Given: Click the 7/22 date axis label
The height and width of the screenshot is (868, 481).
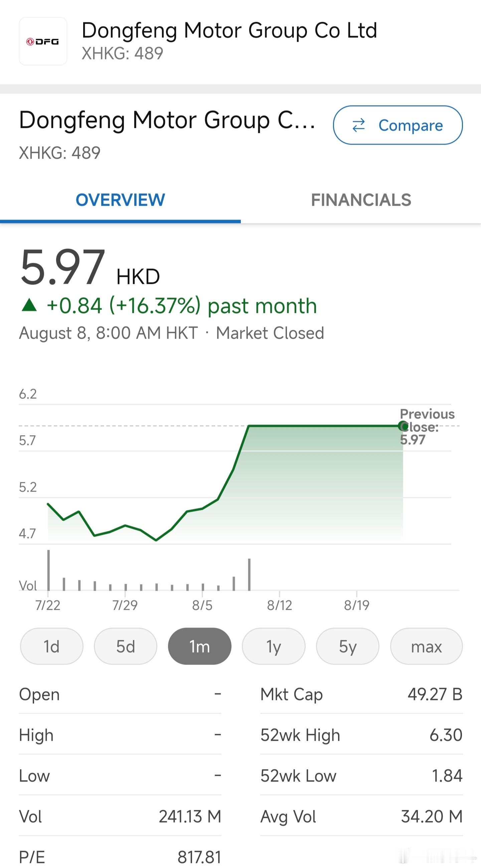Looking at the screenshot, I should pos(48,605).
